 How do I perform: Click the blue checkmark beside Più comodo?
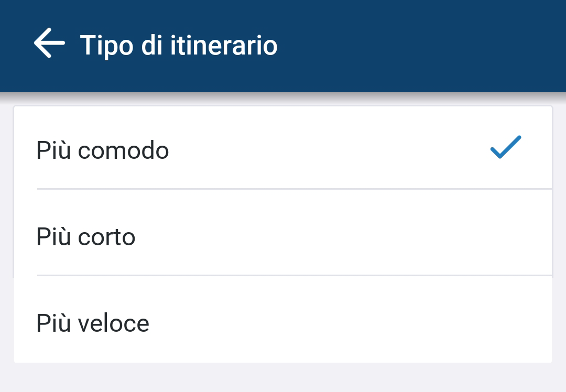click(x=505, y=147)
